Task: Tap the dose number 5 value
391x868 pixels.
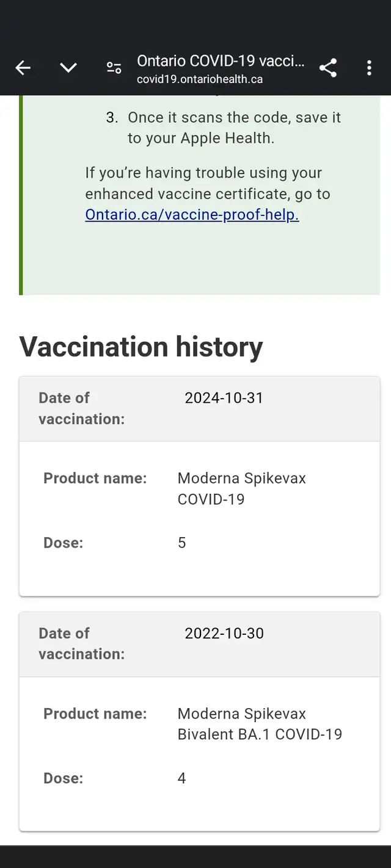Action: [181, 543]
